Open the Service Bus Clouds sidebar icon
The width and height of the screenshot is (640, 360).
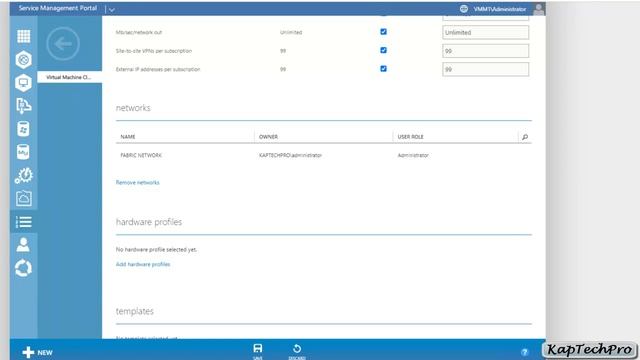coord(24,106)
